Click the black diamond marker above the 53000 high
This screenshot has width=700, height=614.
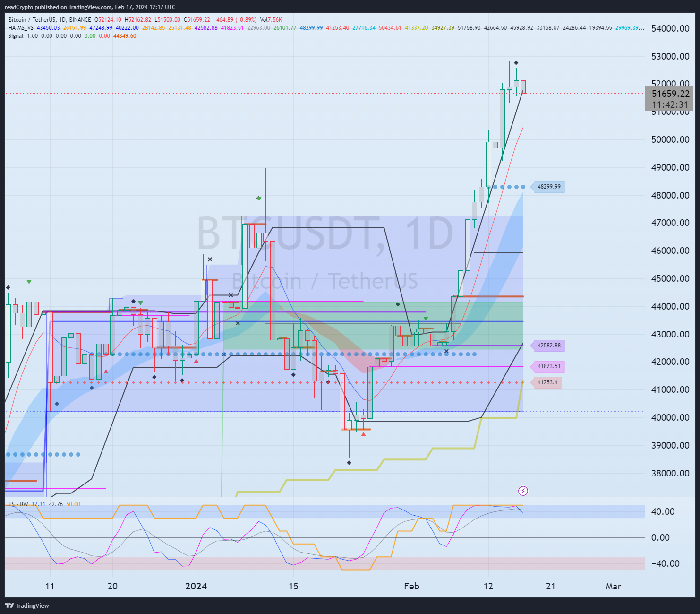(516, 63)
